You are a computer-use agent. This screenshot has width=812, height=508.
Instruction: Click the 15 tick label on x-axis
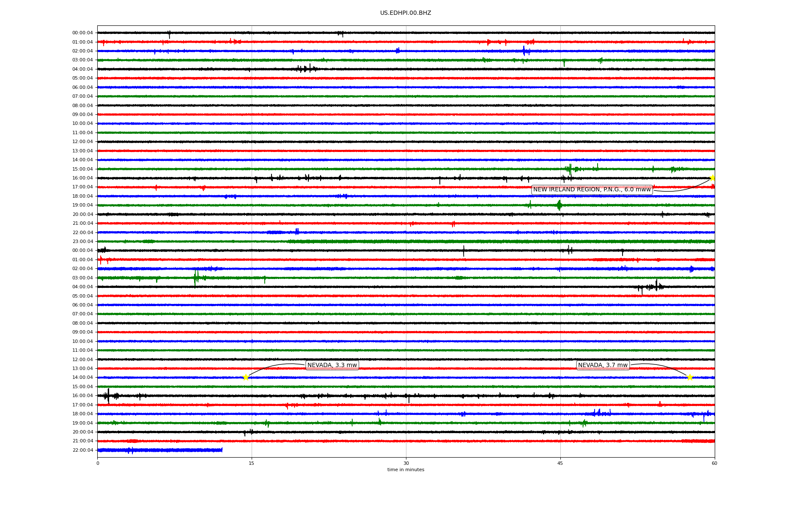[x=252, y=463]
